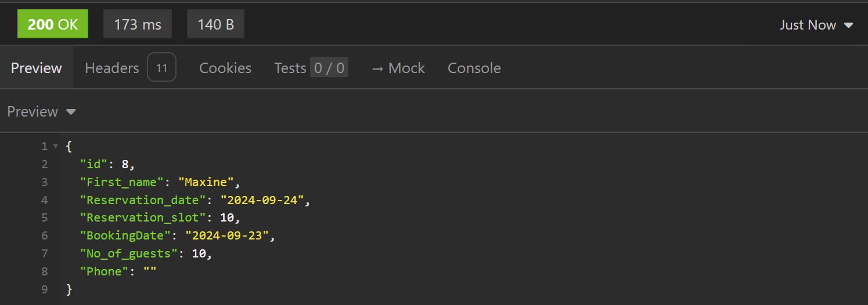Click the 140 B response size badge
Screen dimensions: 868x305
click(x=215, y=25)
